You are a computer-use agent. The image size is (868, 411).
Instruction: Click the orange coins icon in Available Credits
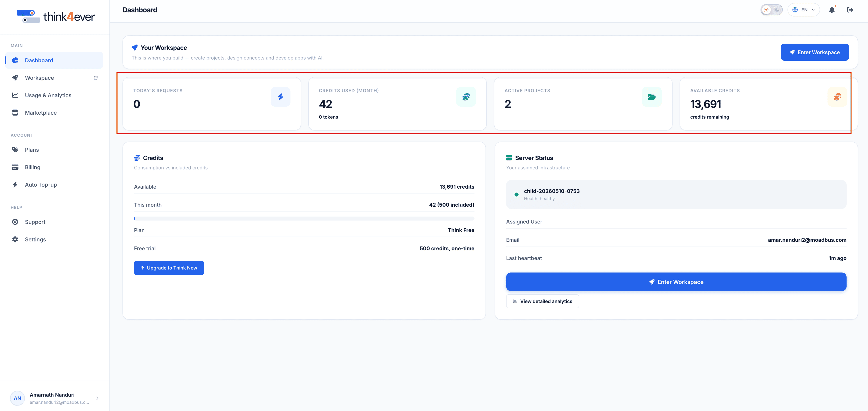click(x=837, y=97)
